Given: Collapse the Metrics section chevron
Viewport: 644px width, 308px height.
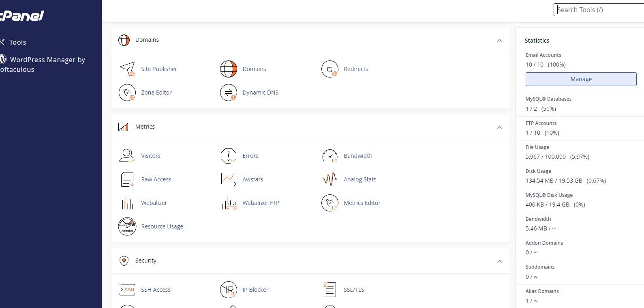Looking at the screenshot, I should (499, 127).
